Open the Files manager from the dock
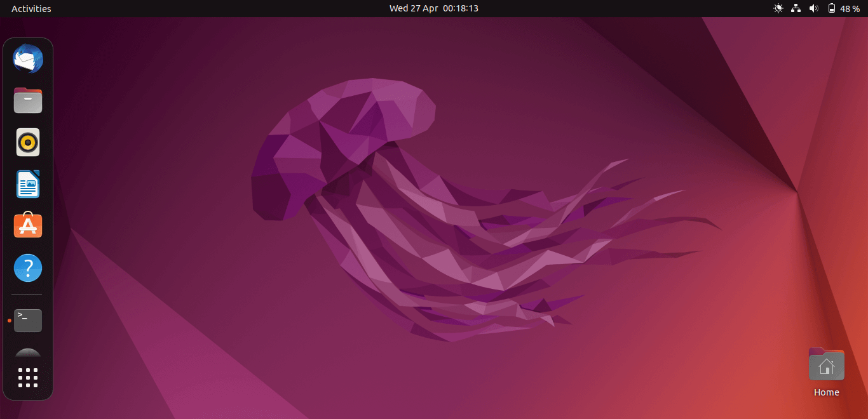 coord(28,100)
